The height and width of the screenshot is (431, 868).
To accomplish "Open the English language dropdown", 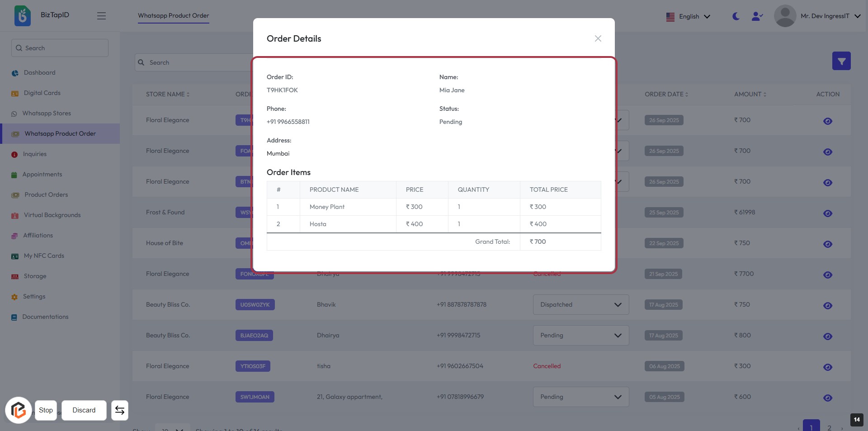I will (689, 17).
